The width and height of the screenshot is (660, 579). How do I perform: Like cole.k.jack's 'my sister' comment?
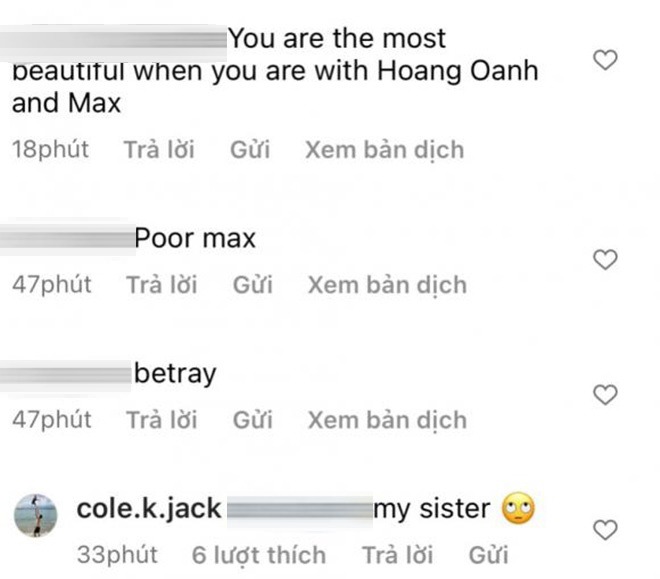click(x=605, y=529)
